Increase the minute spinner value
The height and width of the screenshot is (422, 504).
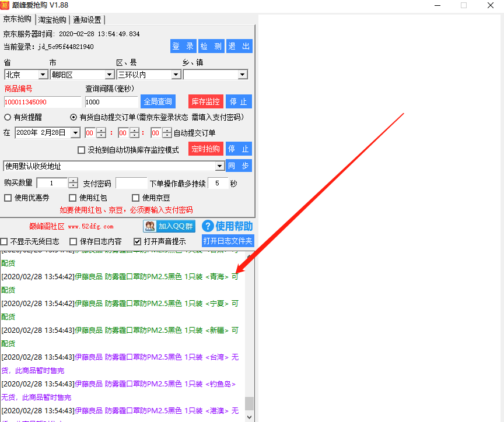(x=134, y=131)
